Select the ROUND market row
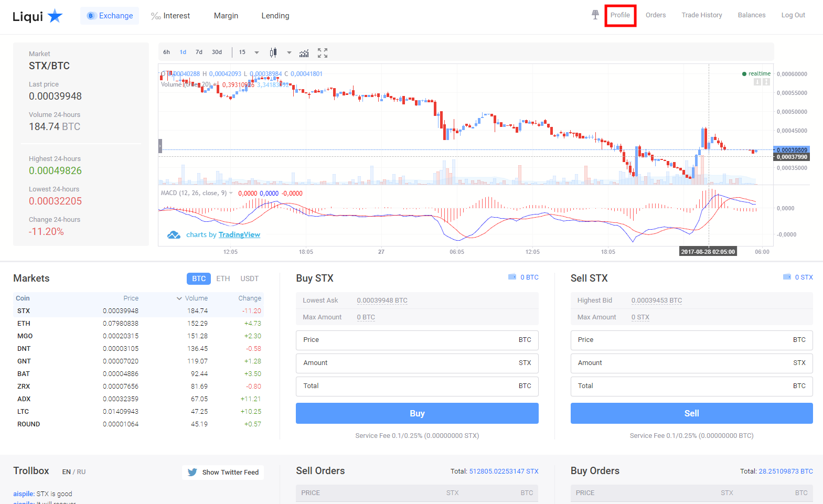This screenshot has height=504, width=823. click(138, 424)
